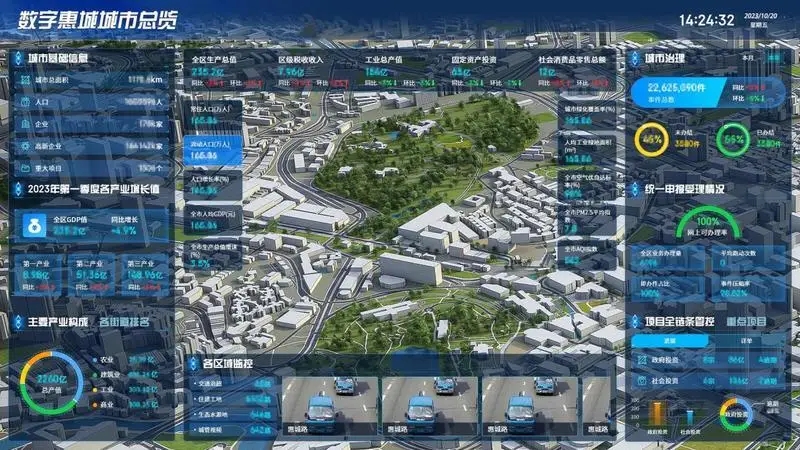Select the 流动人口 indicator card

211,150
